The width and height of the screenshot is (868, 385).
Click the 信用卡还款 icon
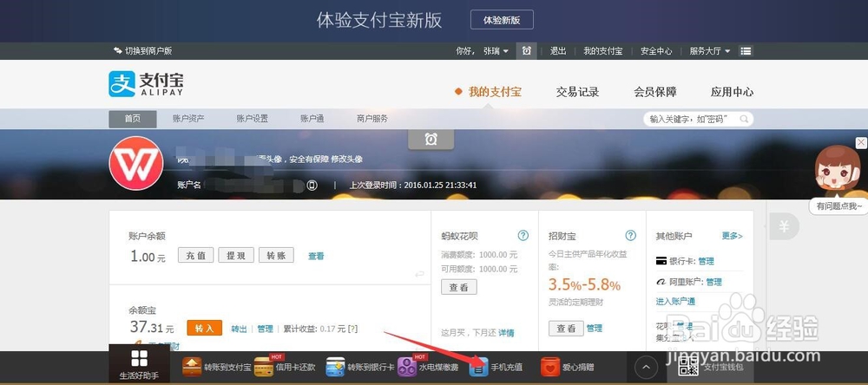point(264,367)
